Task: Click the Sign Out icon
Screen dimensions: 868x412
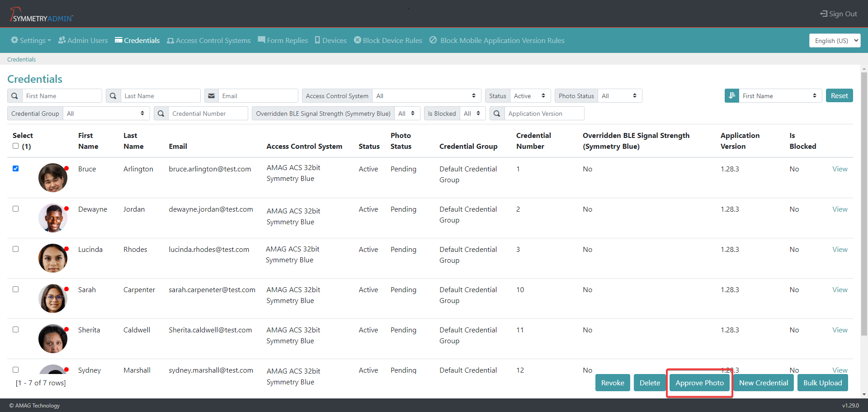Action: [x=824, y=14]
